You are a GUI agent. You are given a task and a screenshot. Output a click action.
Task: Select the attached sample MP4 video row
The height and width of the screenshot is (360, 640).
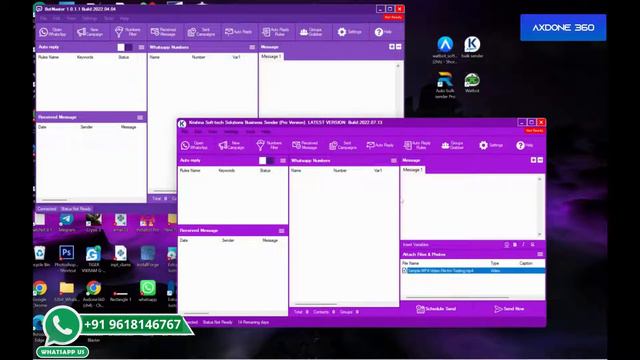(473, 271)
